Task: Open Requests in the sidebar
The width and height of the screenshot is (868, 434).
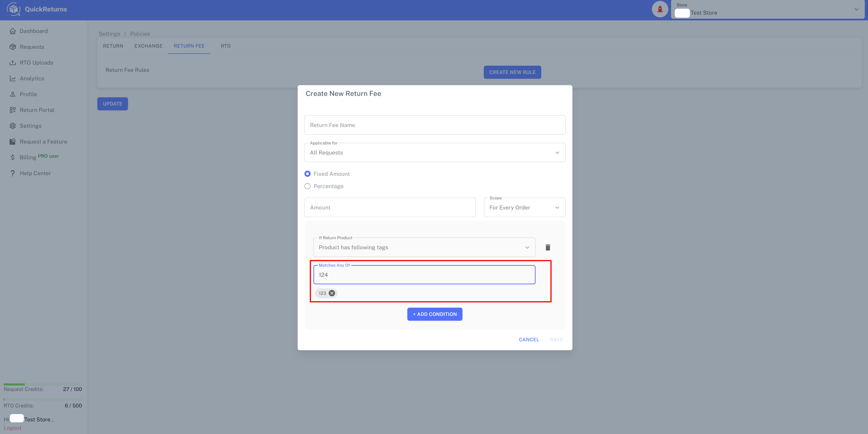Action: click(32, 47)
